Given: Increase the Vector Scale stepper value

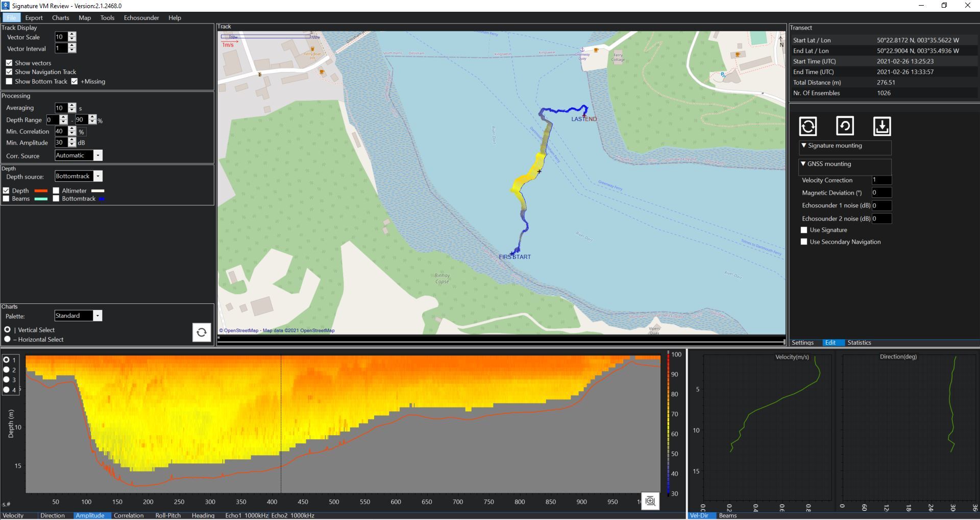Looking at the screenshot, I should (72, 34).
